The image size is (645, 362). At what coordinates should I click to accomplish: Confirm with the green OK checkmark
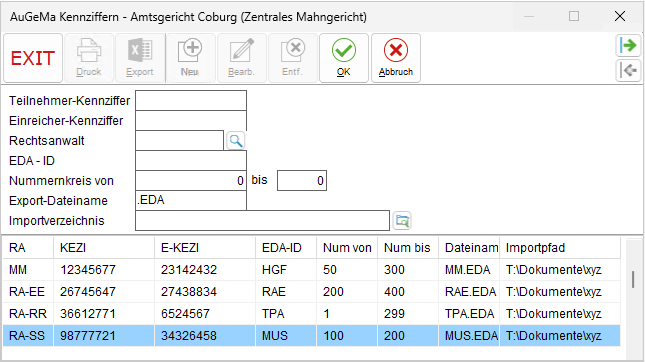pyautogui.click(x=344, y=58)
